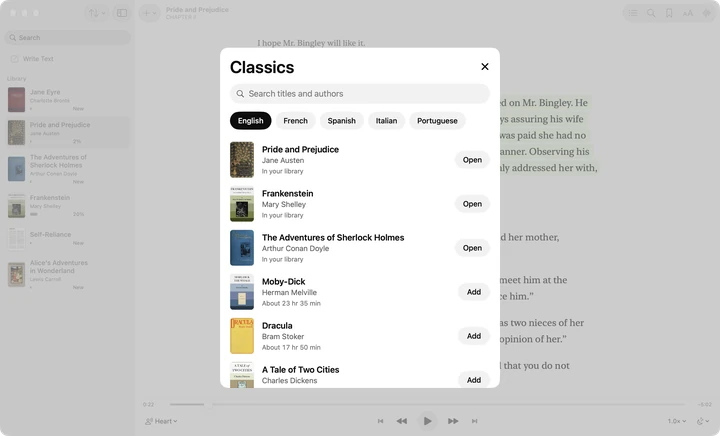720x436 pixels.
Task: Toggle the sidebar panel icon
Action: [x=122, y=13]
